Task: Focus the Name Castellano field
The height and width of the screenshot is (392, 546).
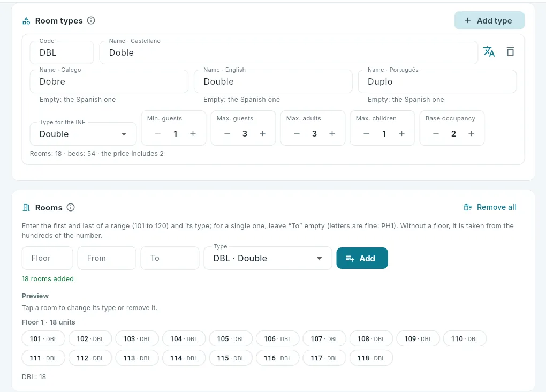Action: pyautogui.click(x=289, y=52)
